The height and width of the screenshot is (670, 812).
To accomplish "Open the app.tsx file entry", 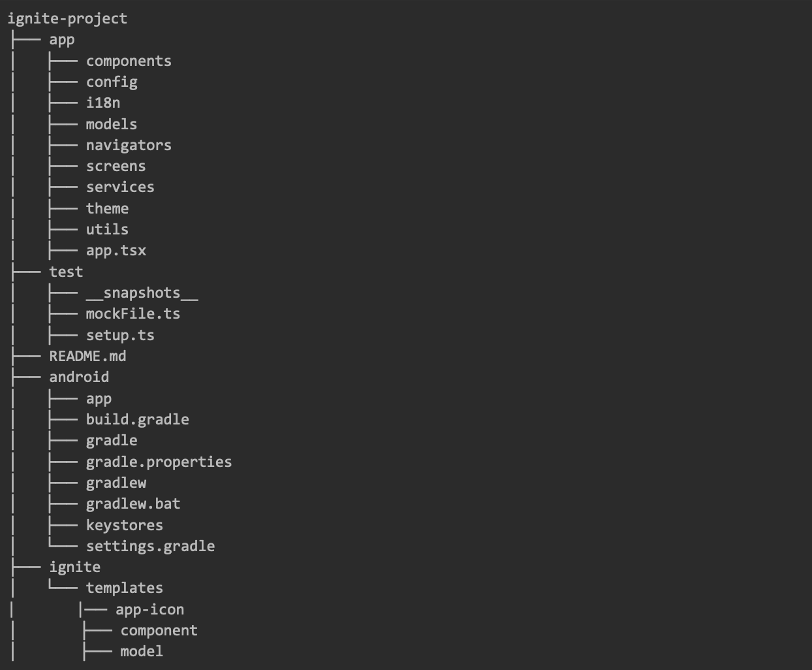I will pos(116,251).
